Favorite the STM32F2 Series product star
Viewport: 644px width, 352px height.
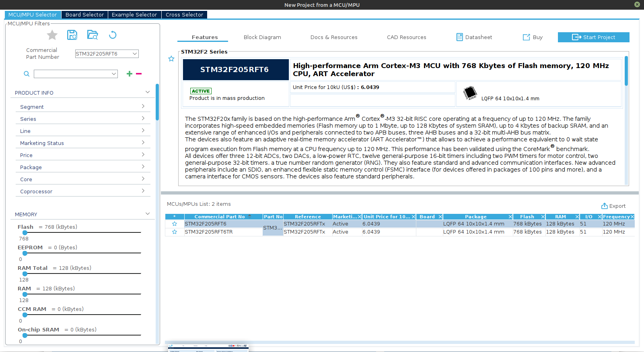coord(171,59)
